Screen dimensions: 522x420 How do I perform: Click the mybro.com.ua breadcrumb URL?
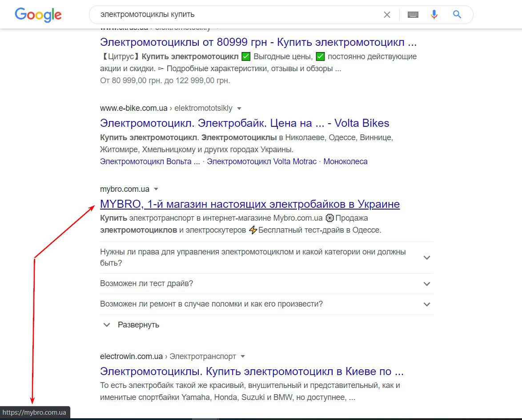(x=124, y=189)
